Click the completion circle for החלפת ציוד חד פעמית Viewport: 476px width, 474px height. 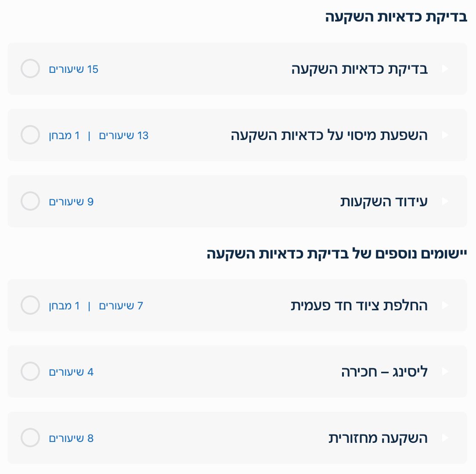click(x=30, y=305)
